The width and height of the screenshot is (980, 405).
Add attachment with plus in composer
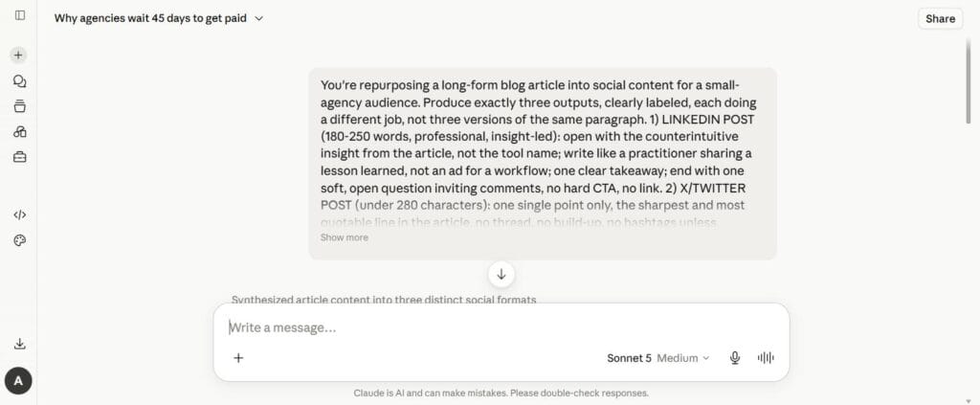point(238,358)
